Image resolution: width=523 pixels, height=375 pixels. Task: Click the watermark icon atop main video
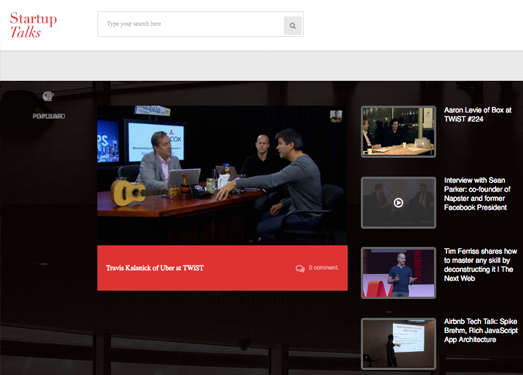coord(336,116)
